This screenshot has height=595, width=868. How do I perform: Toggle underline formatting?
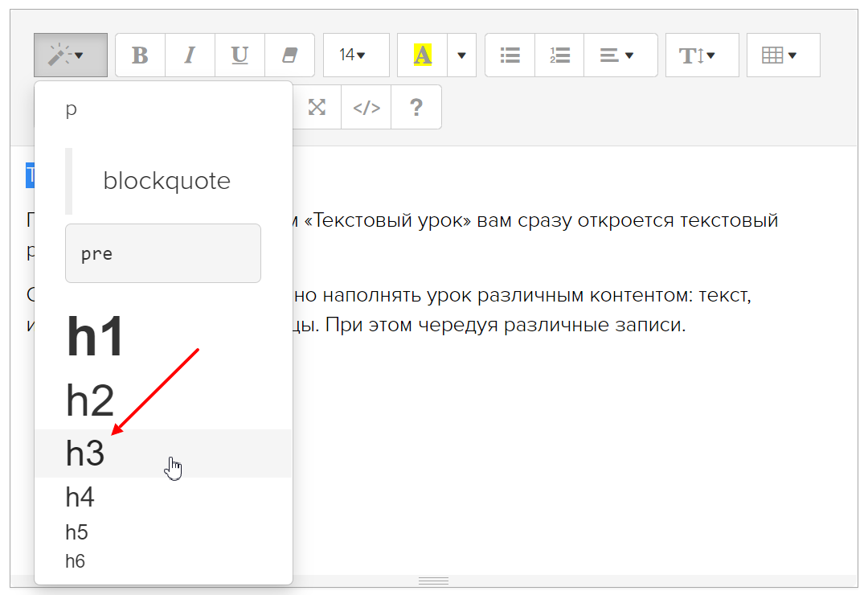[240, 55]
